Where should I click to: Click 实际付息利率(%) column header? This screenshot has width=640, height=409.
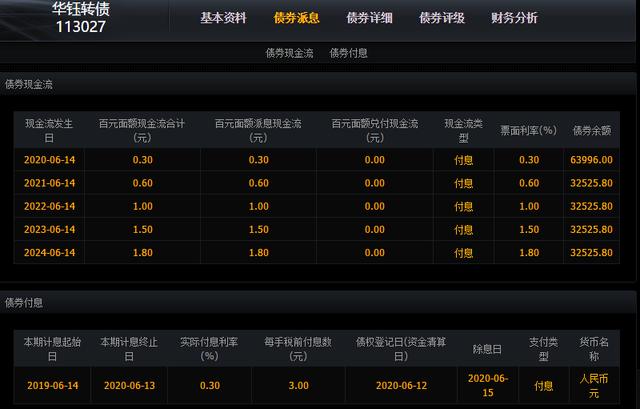tap(209, 349)
